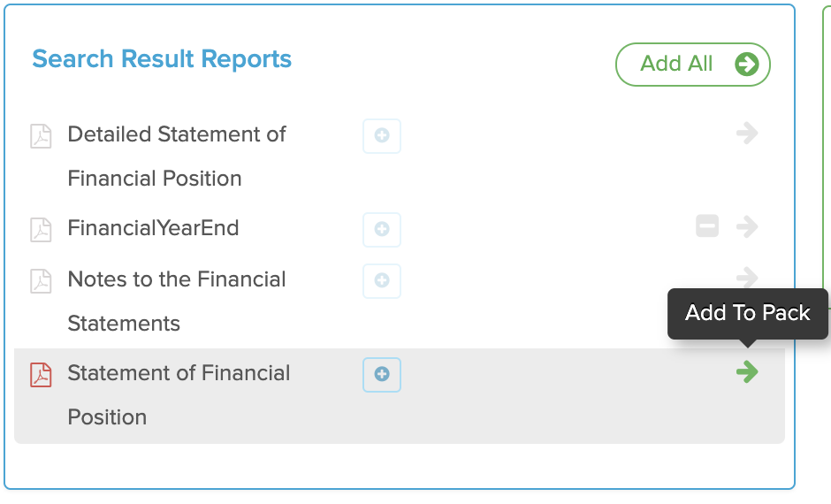
Task: Click green arrow to add Statement of Financial Position
Action: pyautogui.click(x=747, y=371)
